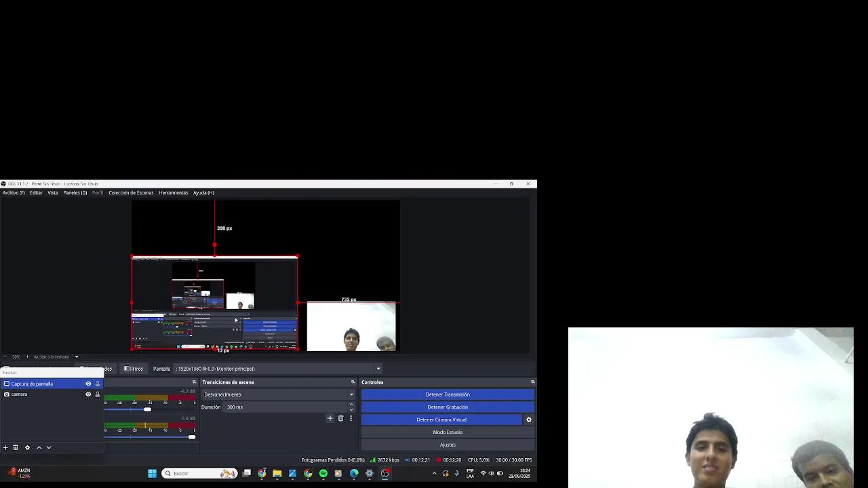Click camera source in OBS preview
The image size is (868, 488).
pyautogui.click(x=351, y=327)
